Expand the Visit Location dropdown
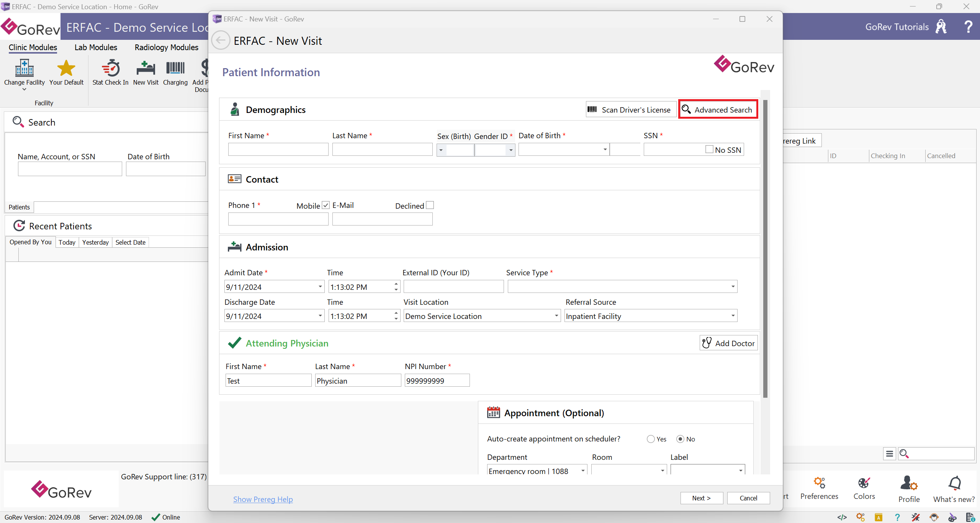The width and height of the screenshot is (980, 523). pos(556,316)
